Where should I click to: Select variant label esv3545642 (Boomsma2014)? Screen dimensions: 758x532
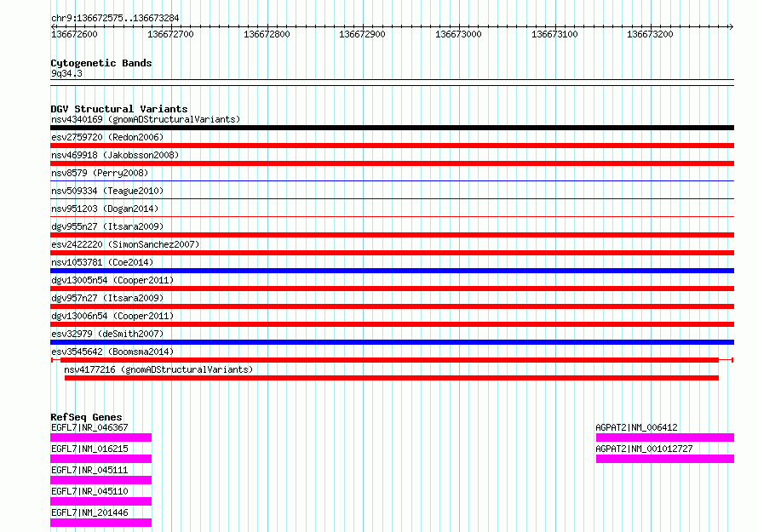pos(112,352)
